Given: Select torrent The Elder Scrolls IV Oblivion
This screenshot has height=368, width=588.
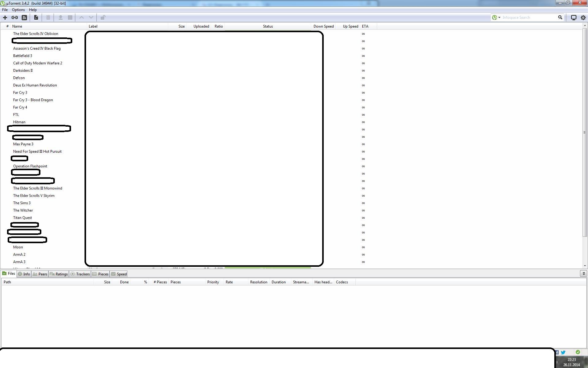Looking at the screenshot, I should click(x=36, y=34).
